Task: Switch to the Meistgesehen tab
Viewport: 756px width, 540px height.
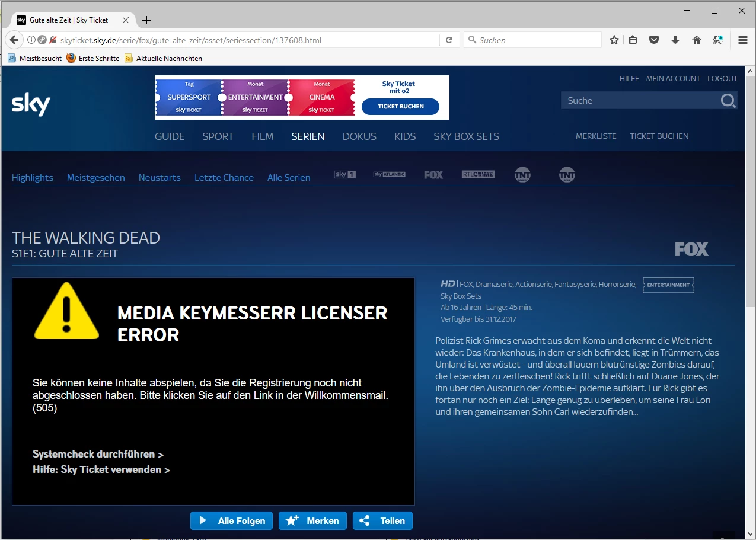Action: pos(96,178)
